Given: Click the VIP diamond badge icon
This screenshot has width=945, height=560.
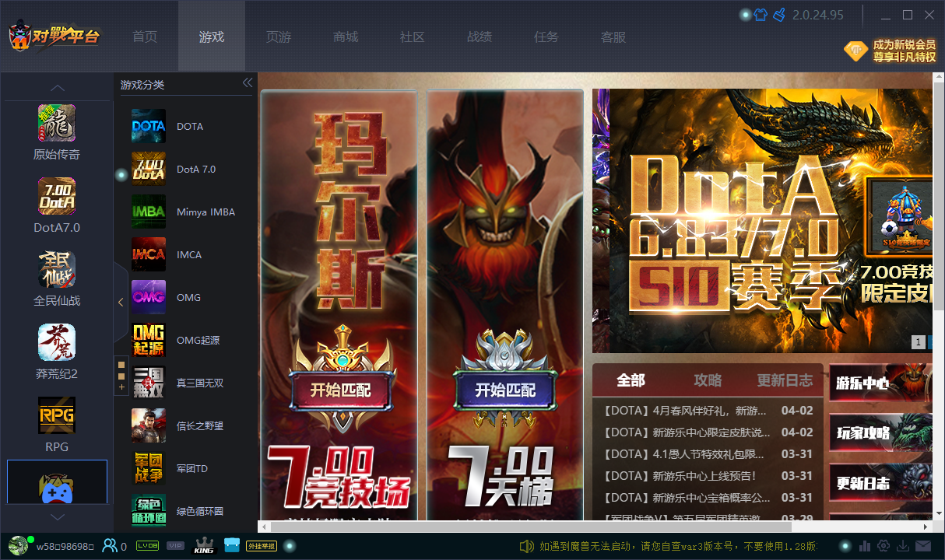Looking at the screenshot, I should pos(855,51).
